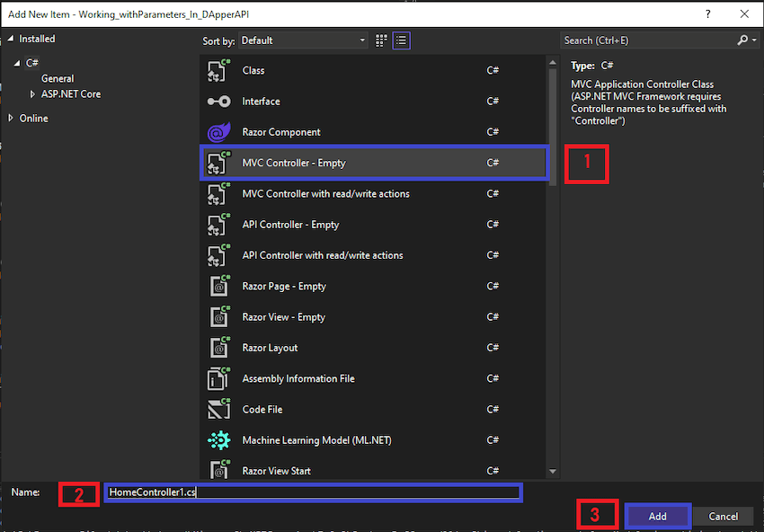764x532 pixels.
Task: Open the search options dropdown arrow
Action: [x=754, y=40]
